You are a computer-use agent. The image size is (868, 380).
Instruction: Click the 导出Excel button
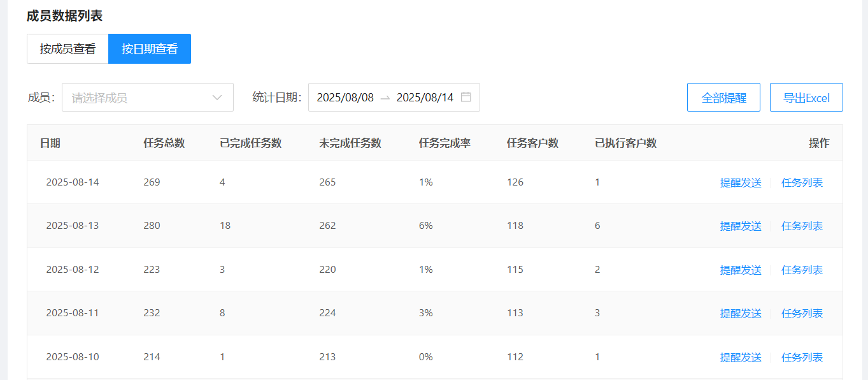[x=806, y=98]
